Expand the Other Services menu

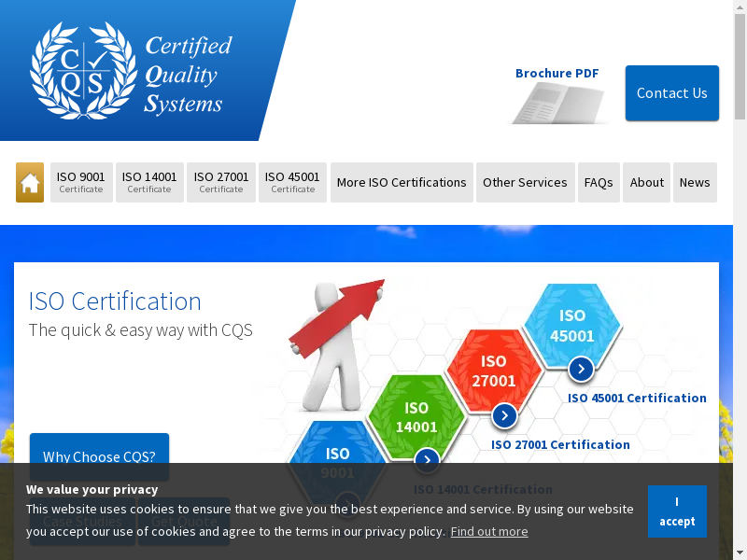pyautogui.click(x=525, y=183)
